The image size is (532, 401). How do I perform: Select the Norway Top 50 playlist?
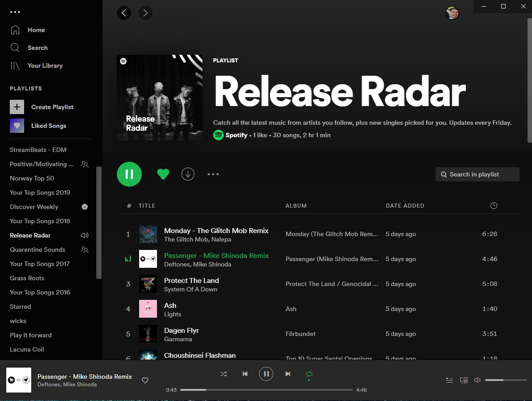click(x=32, y=178)
